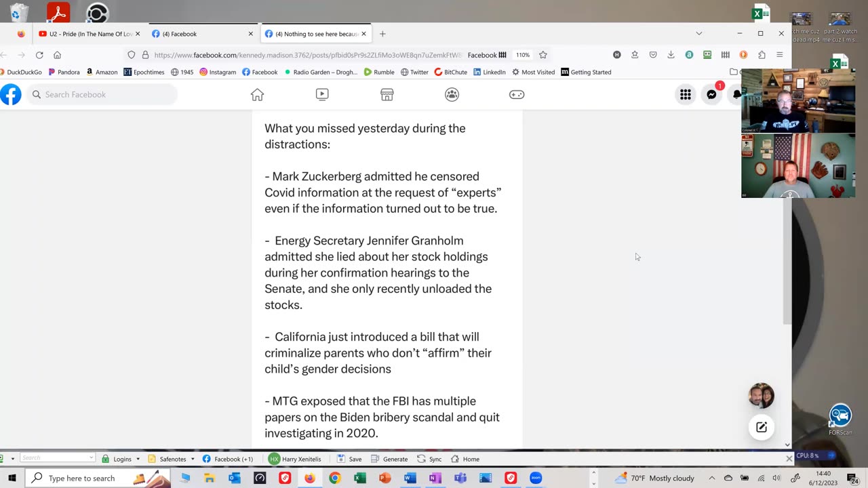Click the green robot extension icon

tap(707, 55)
